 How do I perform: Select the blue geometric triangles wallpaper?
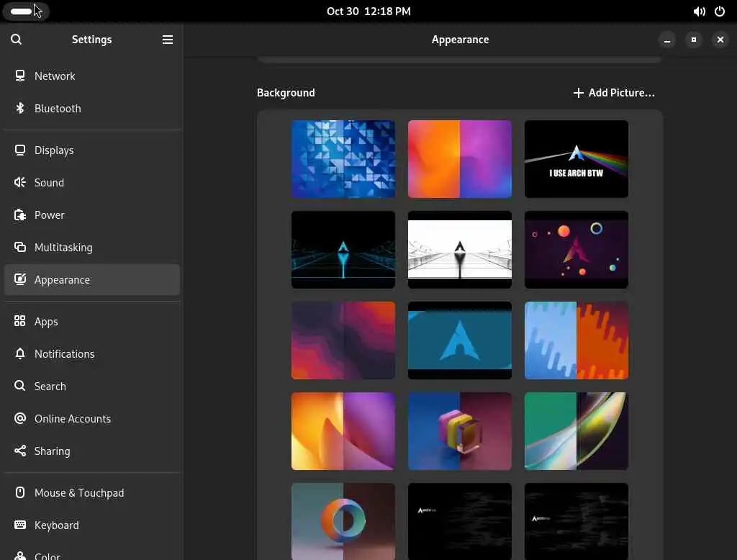coord(343,159)
